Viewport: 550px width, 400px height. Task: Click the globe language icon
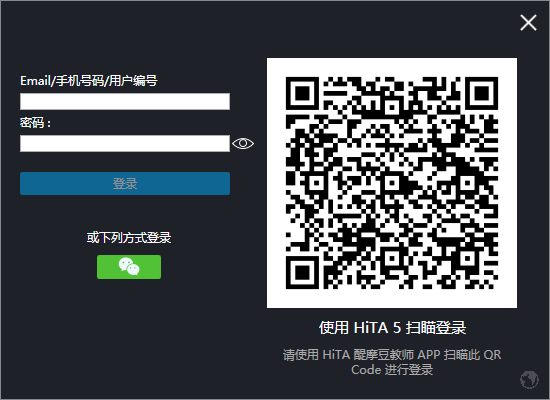(x=529, y=380)
